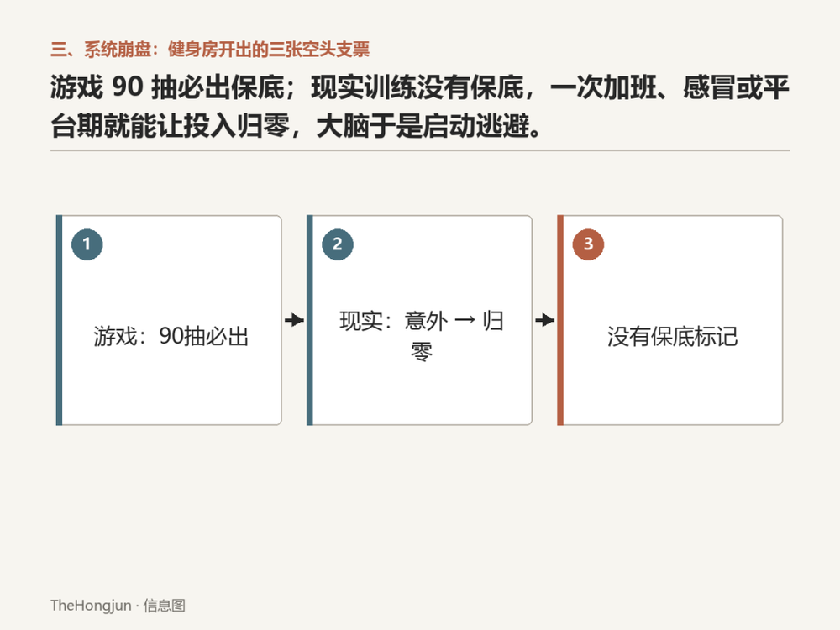The image size is (840, 630).
Task: Click the arrow between cards 1 and 2
Action: pos(294,320)
